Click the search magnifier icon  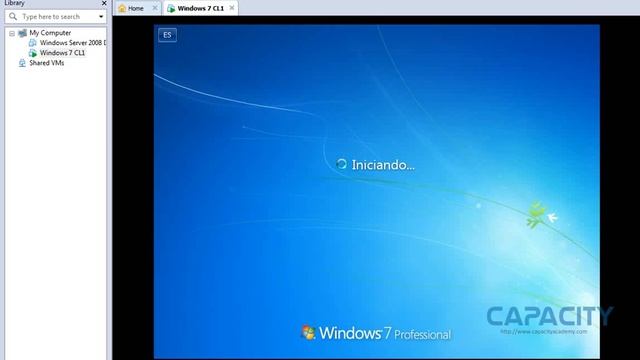[13, 16]
